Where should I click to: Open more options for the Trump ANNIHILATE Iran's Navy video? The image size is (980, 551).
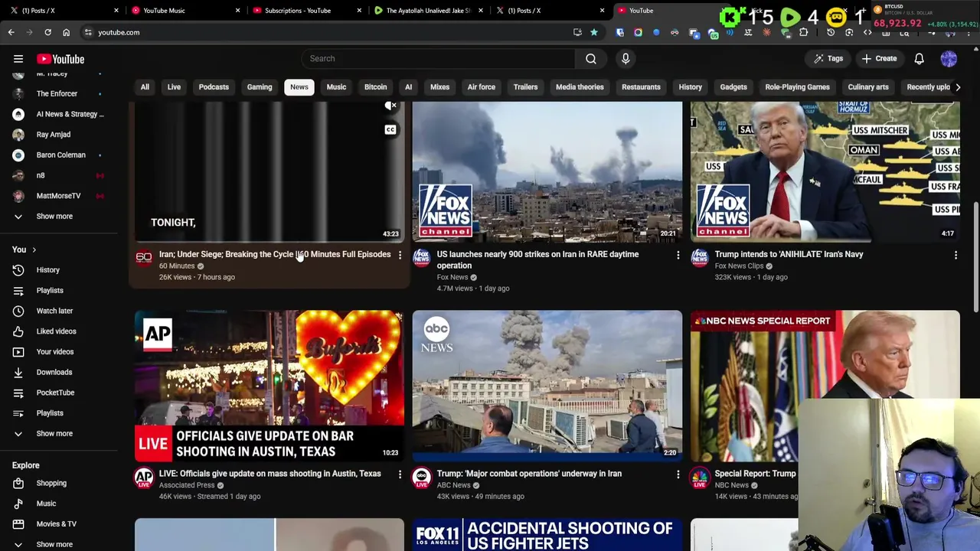coord(955,255)
